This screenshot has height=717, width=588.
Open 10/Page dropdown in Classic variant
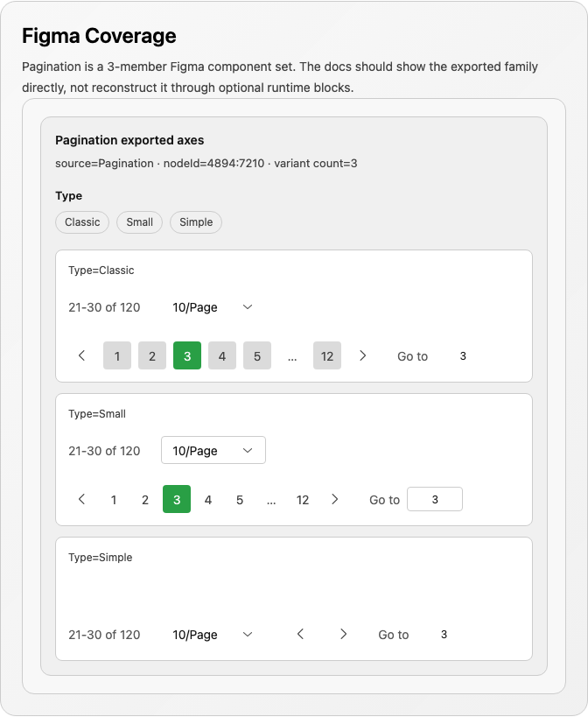point(213,307)
